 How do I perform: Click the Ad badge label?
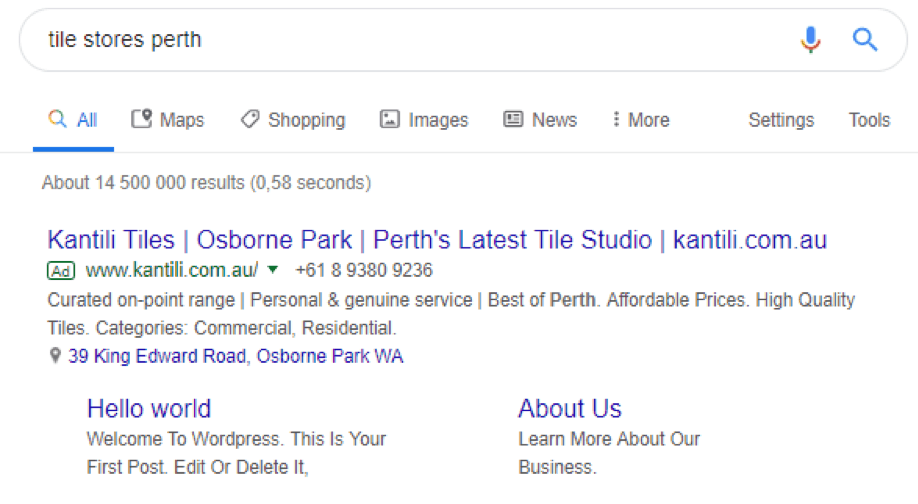[x=61, y=270]
